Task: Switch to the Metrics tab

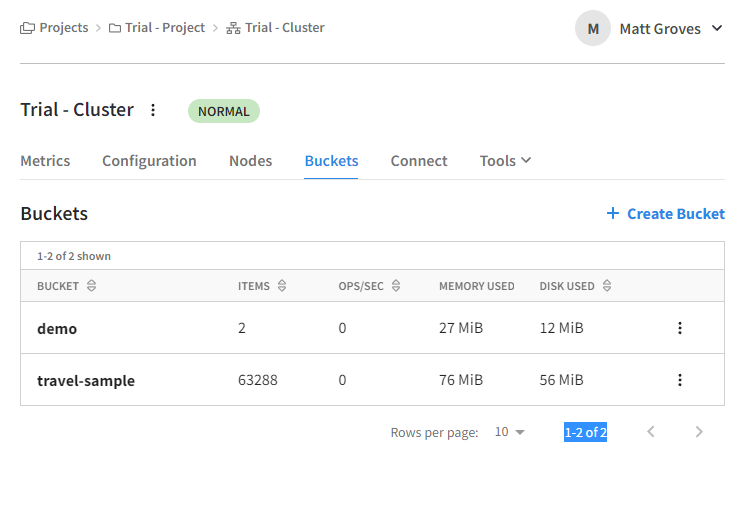Action: (x=45, y=161)
